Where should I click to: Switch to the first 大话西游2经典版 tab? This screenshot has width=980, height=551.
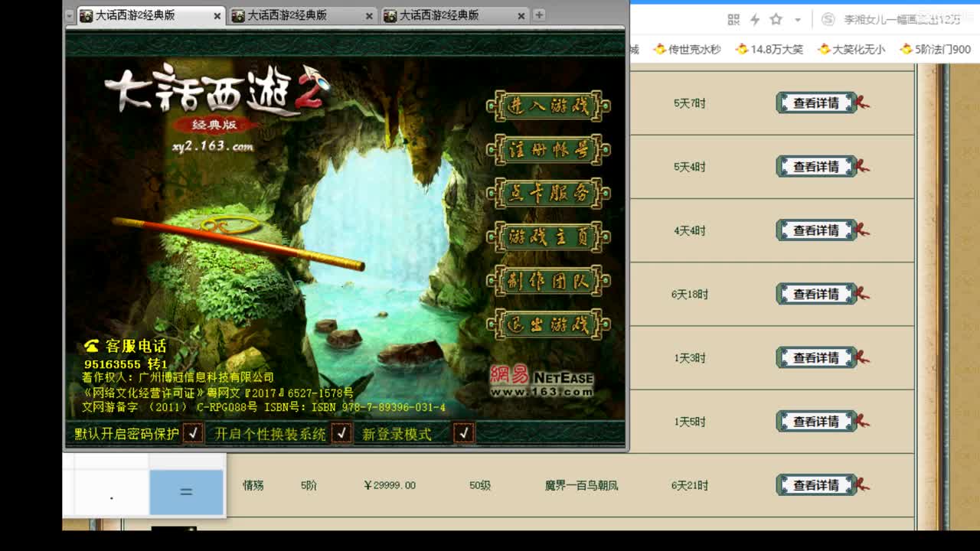tap(150, 15)
